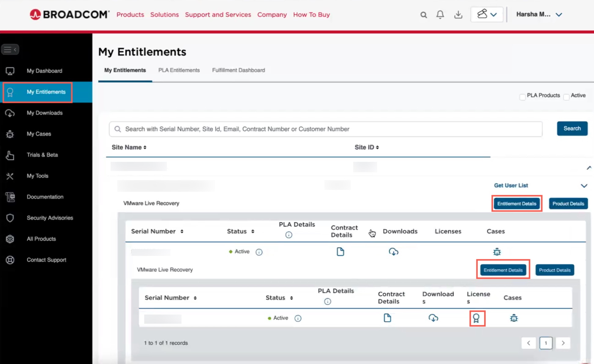
Task: Click the My Dashboard monitor icon
Action: 10,71
